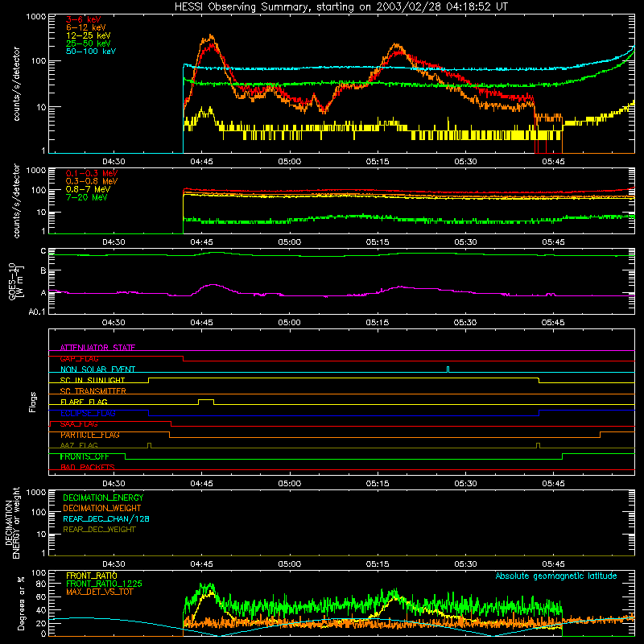644x644 pixels.
Task: Select the BAD_PACKETS flag label
Action: coord(88,467)
